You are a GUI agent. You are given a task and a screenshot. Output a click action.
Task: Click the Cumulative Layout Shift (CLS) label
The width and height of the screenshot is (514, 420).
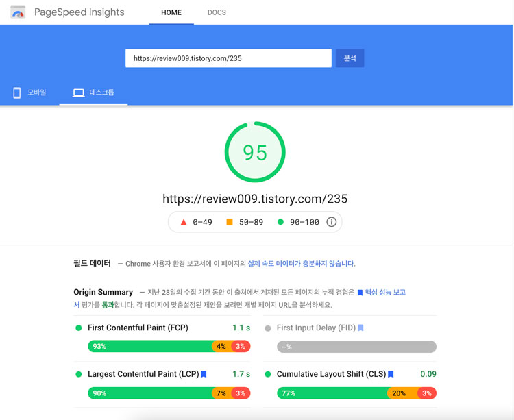click(x=332, y=374)
